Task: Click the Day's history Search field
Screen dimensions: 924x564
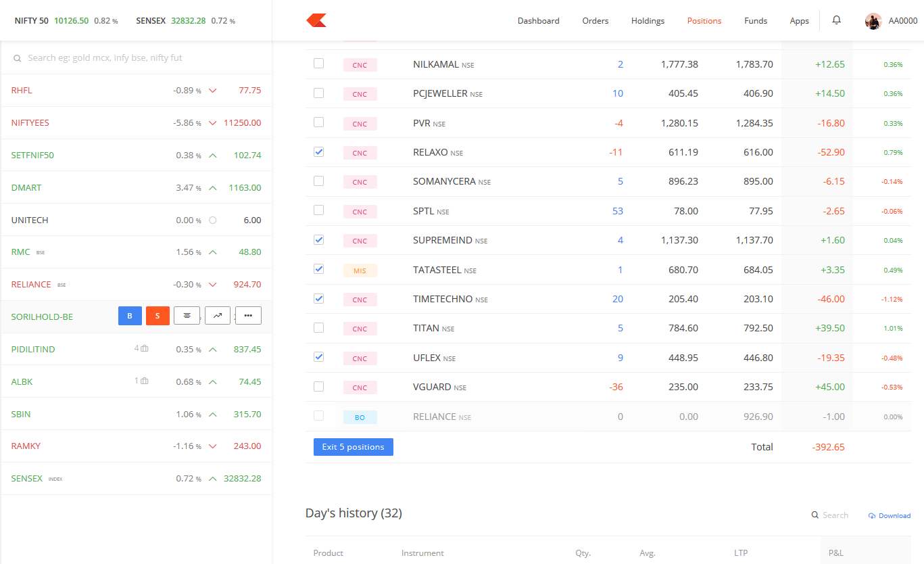Action: tap(835, 515)
